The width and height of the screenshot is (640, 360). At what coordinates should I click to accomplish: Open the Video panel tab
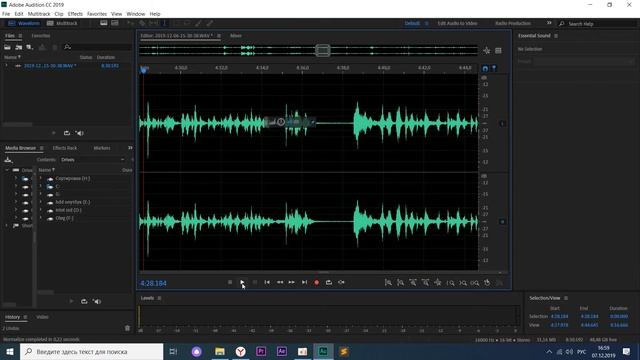[42, 317]
